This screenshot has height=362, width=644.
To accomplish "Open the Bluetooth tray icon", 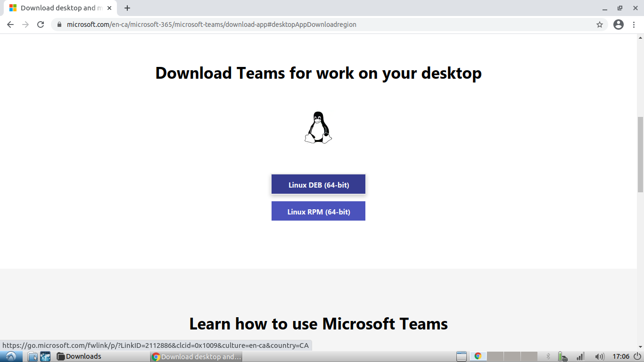I will pos(548,356).
